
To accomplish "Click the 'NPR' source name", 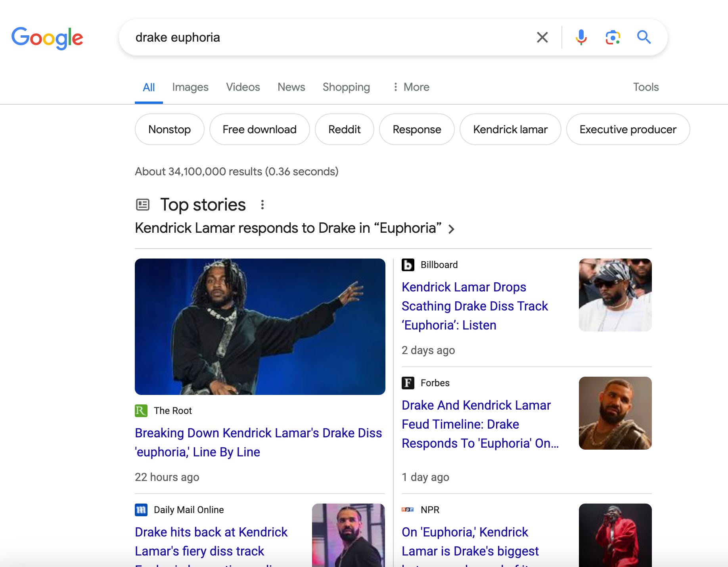I will (x=430, y=510).
